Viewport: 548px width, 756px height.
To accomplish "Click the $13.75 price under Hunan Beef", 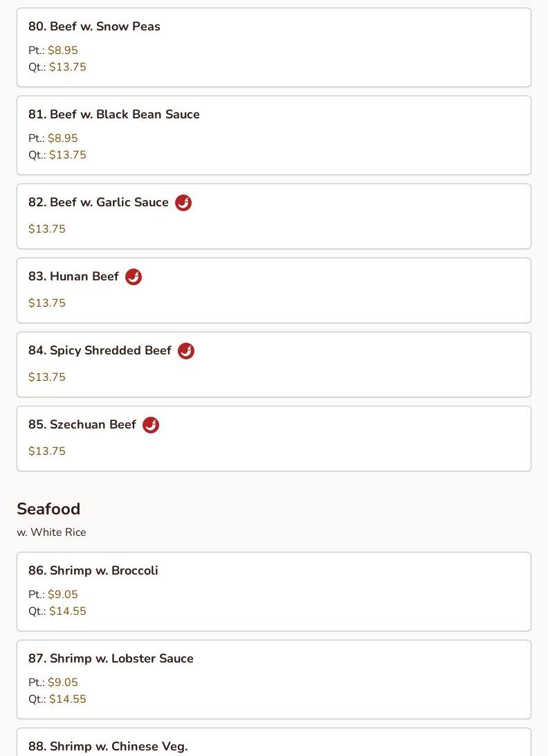I will pos(47,303).
